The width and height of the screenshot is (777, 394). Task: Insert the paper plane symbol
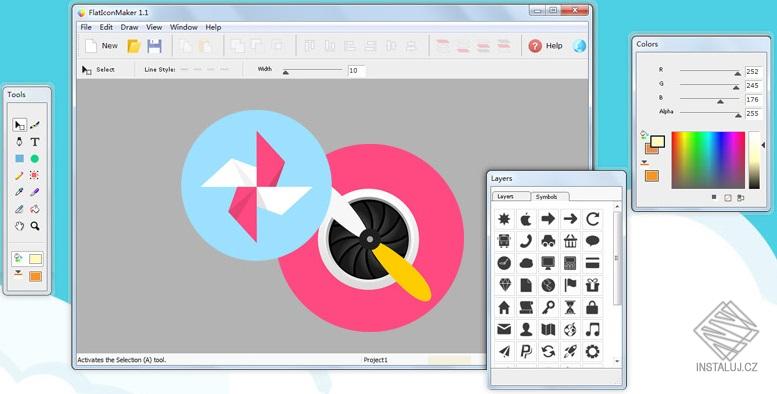pyautogui.click(x=504, y=352)
